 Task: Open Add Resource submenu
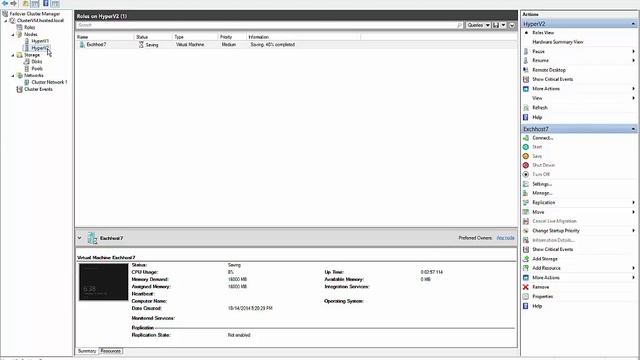[633, 268]
